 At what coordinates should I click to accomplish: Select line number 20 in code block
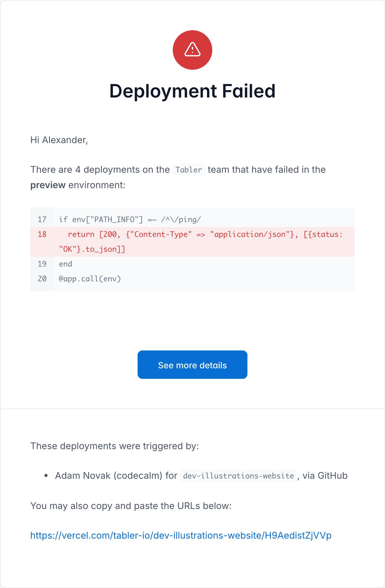[42, 279]
